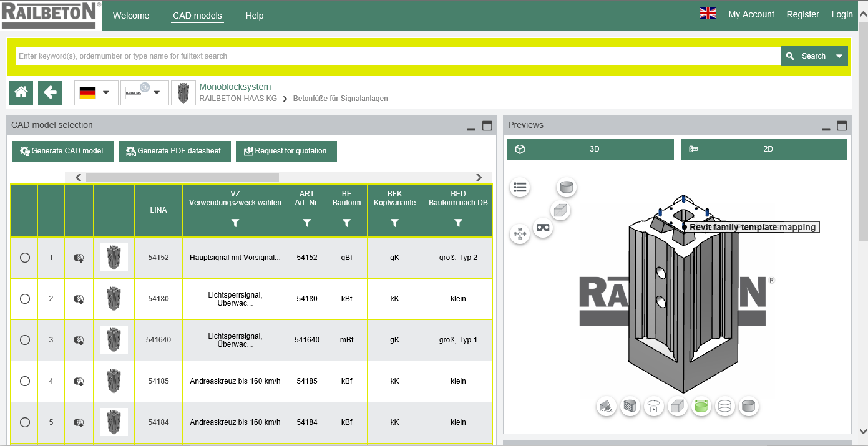Viewport: 868px width, 446px height.
Task: Open the VR goggles view in preview
Action: click(543, 228)
